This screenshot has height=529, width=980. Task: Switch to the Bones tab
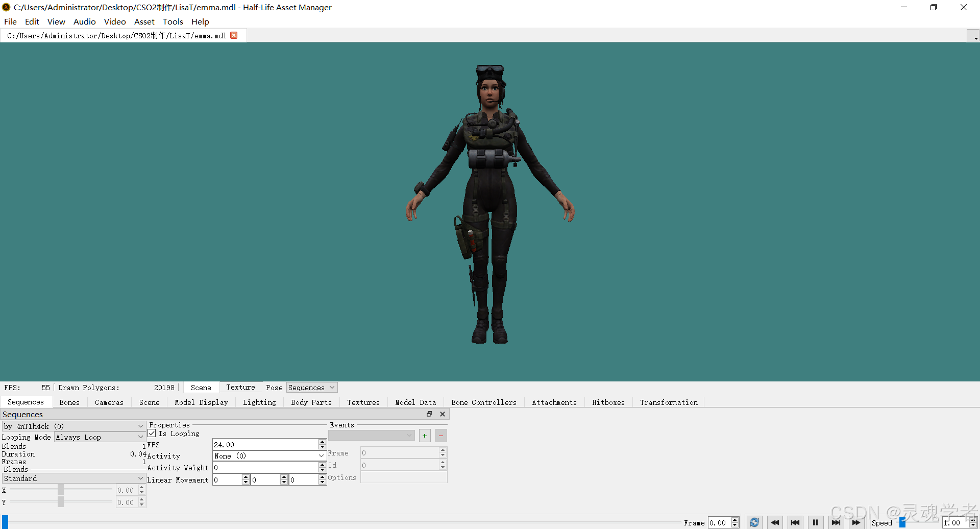point(69,402)
